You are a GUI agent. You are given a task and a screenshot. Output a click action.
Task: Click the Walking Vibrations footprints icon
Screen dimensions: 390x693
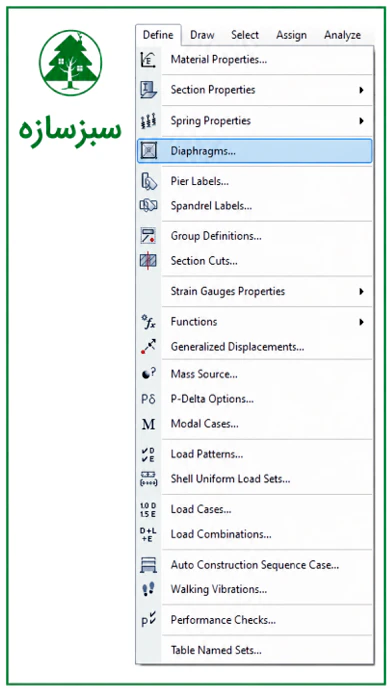[148, 589]
